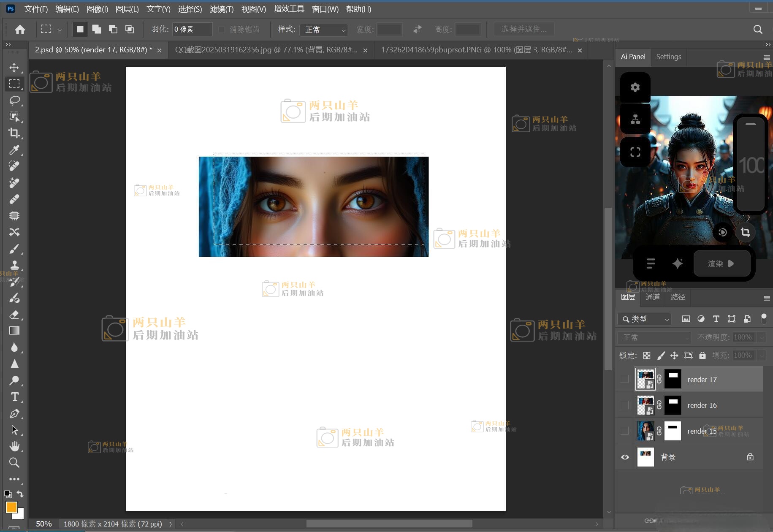Viewport: 773px width, 532px height.
Task: Select the Hand tool
Action: tap(14, 446)
